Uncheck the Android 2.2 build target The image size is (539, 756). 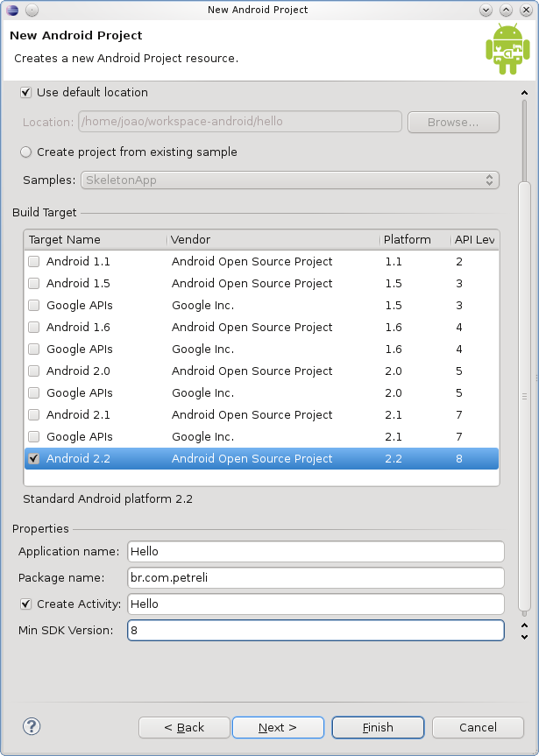pos(33,458)
